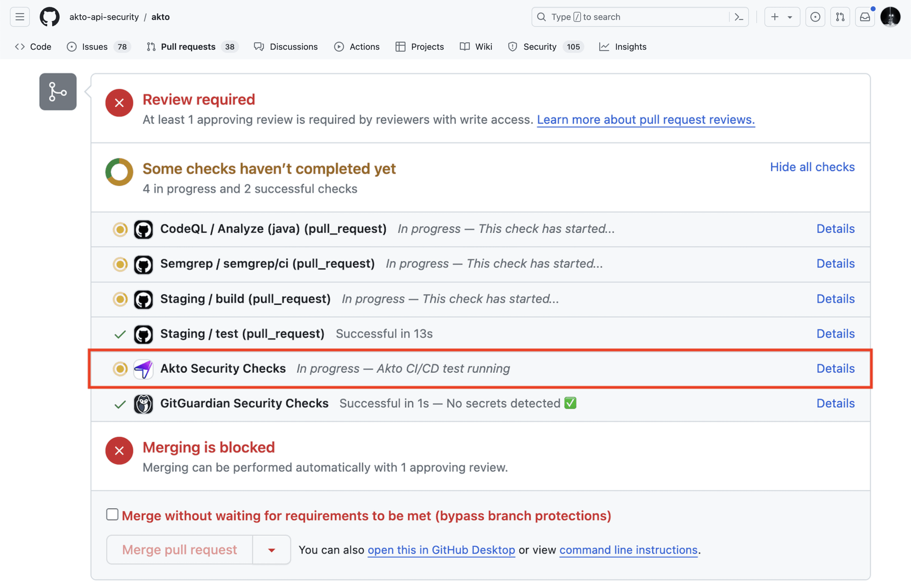Click the user profile avatar
The image size is (911, 588).
(x=890, y=17)
